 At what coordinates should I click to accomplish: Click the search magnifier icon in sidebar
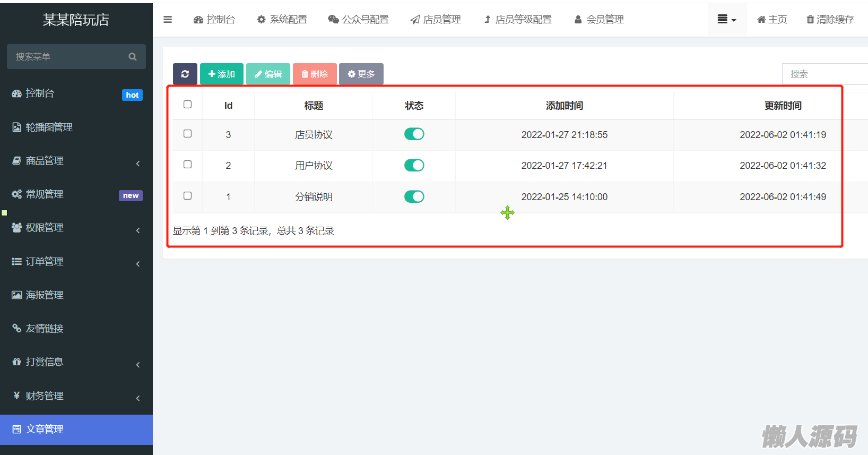click(x=133, y=57)
